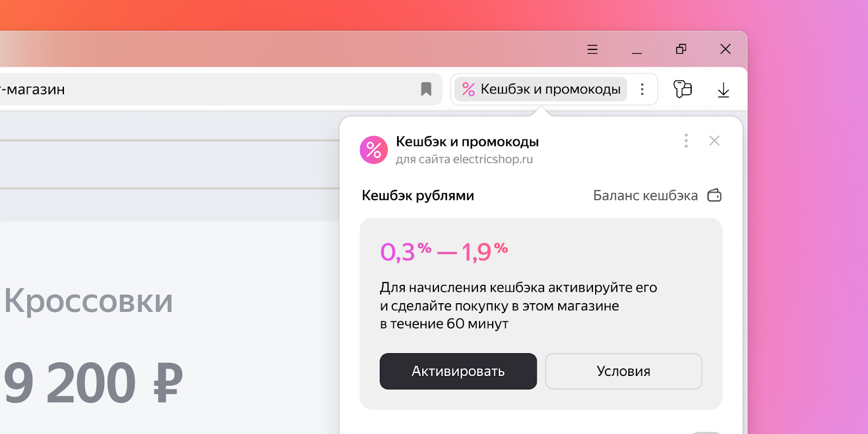This screenshot has height=434, width=868.
Task: Minimize the browser window
Action: point(637,53)
